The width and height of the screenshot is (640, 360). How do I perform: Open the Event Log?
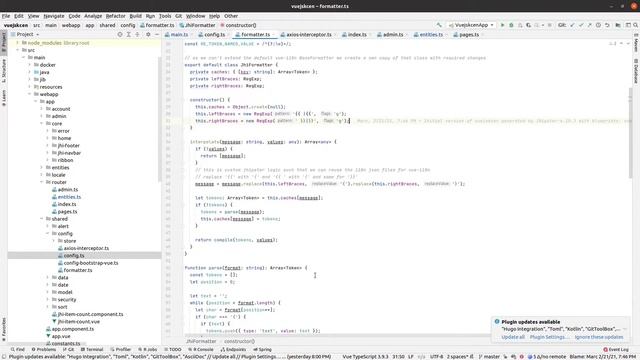point(616,350)
